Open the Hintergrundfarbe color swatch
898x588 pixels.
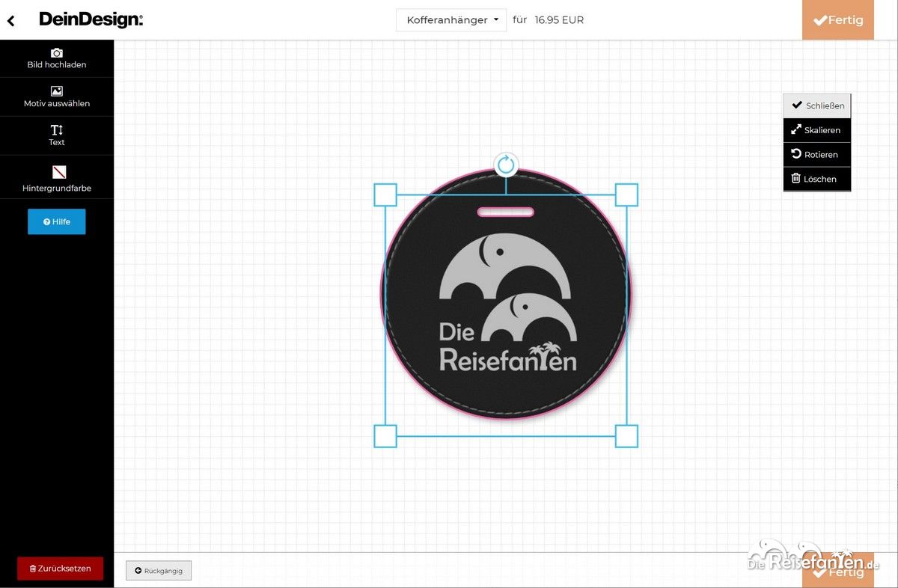coord(59,172)
